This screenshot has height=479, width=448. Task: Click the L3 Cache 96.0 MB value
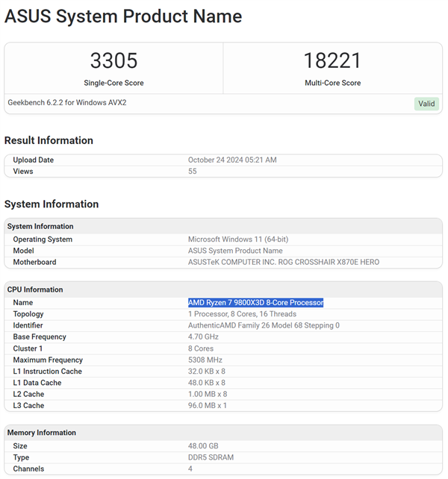point(208,405)
